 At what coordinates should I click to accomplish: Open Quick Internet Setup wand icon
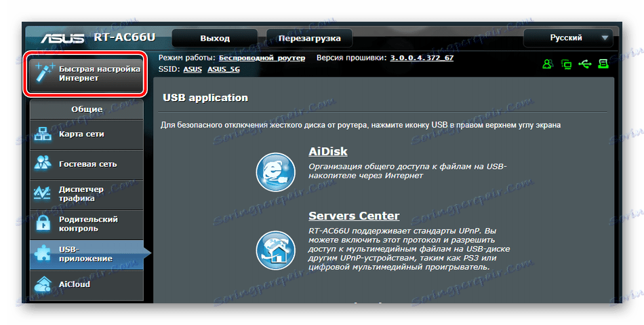coord(44,73)
